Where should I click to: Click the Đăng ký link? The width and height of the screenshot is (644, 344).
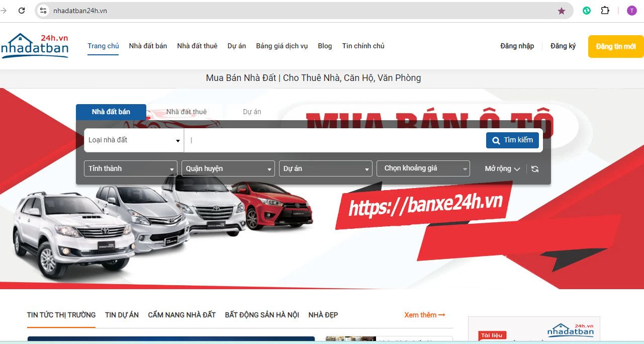(x=563, y=46)
